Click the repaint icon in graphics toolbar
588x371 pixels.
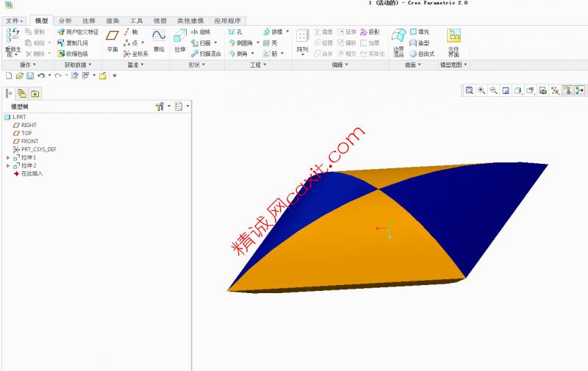click(506, 90)
